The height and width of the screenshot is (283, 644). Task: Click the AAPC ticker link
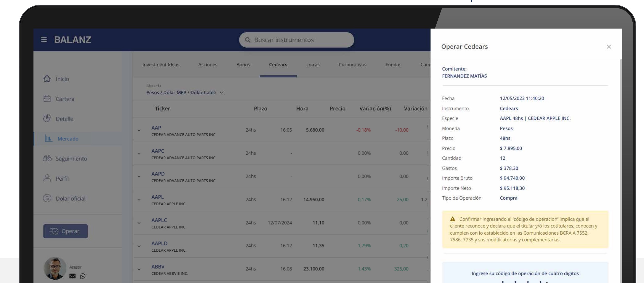pyautogui.click(x=158, y=151)
